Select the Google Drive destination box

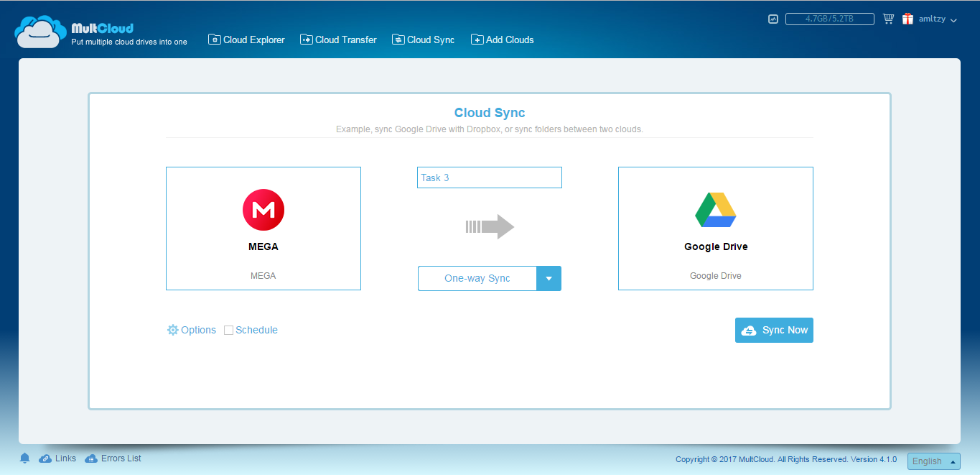point(716,229)
